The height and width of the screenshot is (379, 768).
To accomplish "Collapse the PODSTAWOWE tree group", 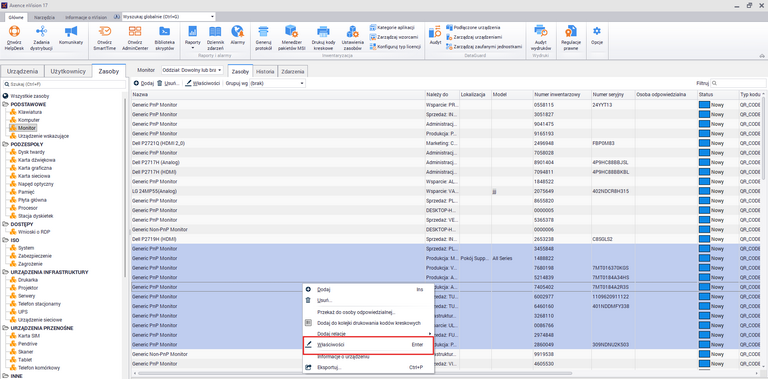I will click(5, 104).
